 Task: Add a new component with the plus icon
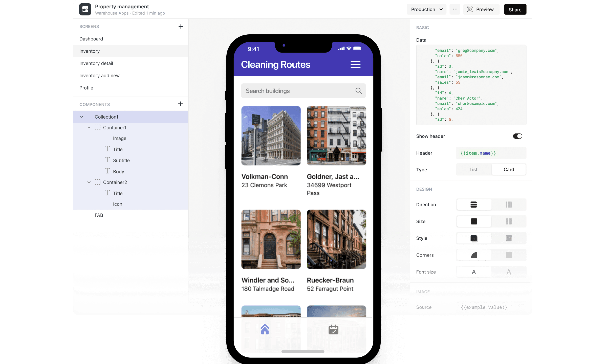click(181, 104)
